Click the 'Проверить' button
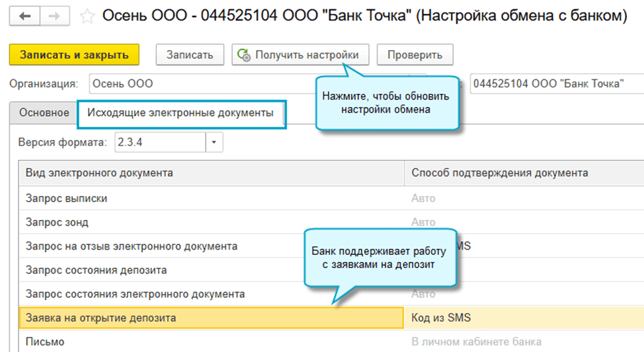This screenshot has width=644, height=352. click(x=415, y=55)
